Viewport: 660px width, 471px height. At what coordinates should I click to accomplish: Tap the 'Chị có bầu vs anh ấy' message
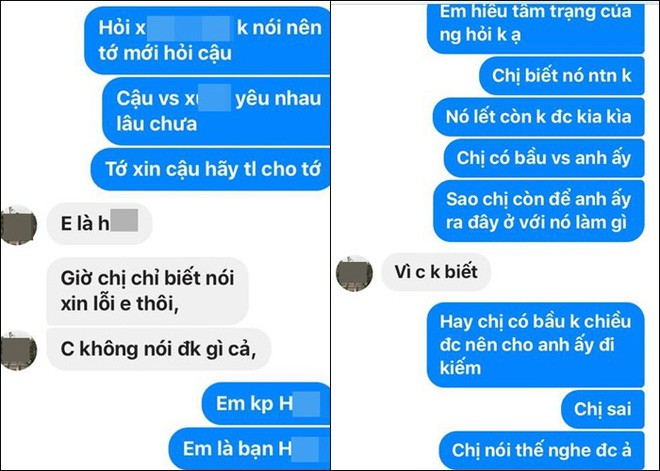pos(544,158)
